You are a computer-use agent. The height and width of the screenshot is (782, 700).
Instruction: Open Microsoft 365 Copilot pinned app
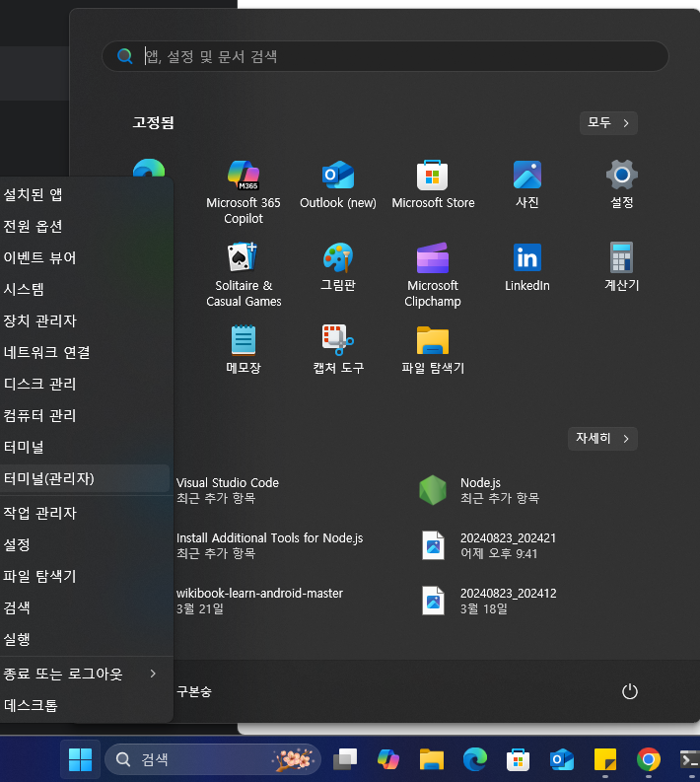pos(244,192)
